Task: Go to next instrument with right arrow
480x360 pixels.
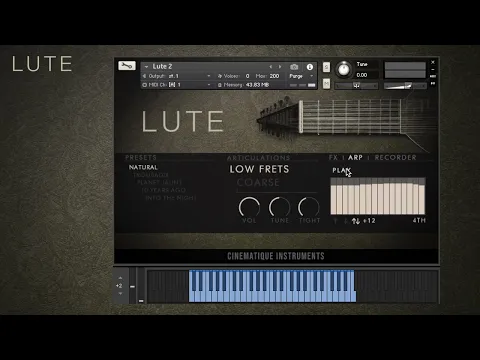Action: 280,67
